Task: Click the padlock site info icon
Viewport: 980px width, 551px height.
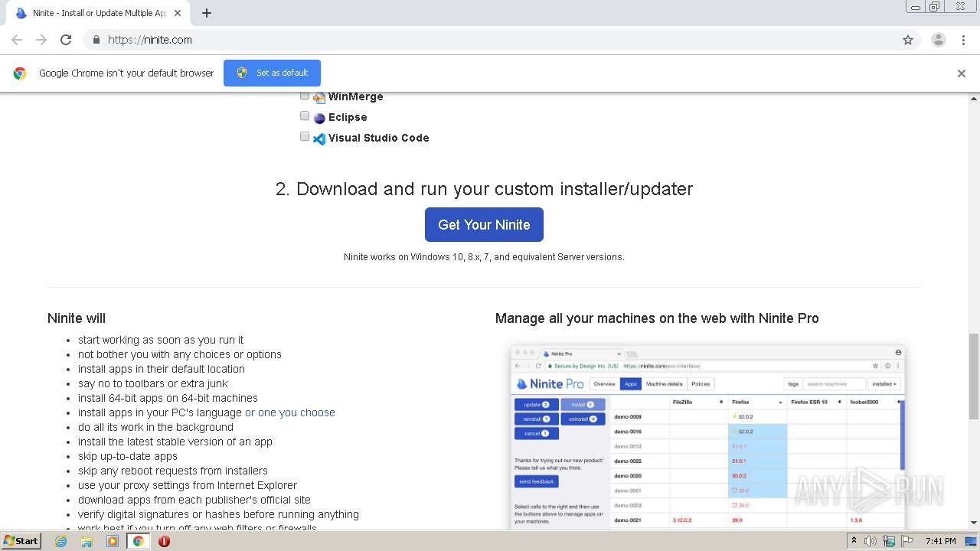Action: (96, 40)
